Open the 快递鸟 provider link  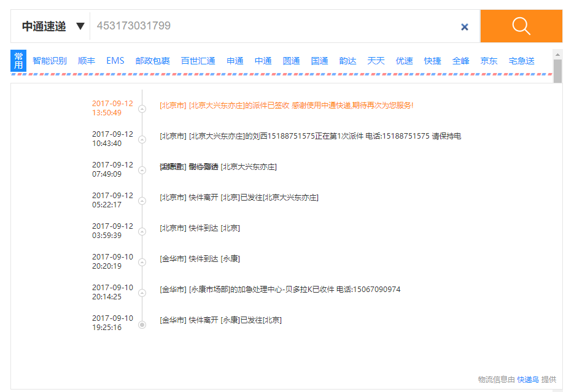click(528, 380)
